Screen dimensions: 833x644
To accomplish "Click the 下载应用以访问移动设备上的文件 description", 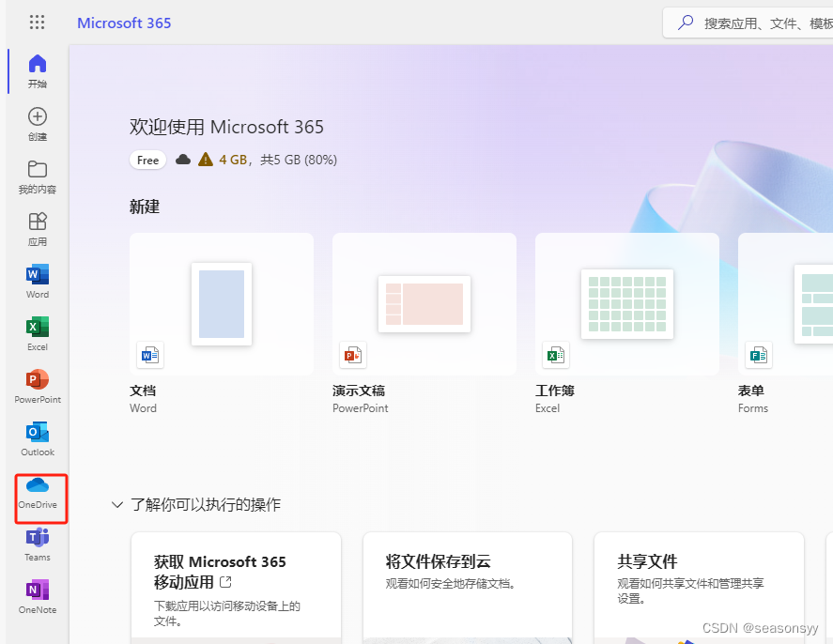I will click(x=227, y=613).
